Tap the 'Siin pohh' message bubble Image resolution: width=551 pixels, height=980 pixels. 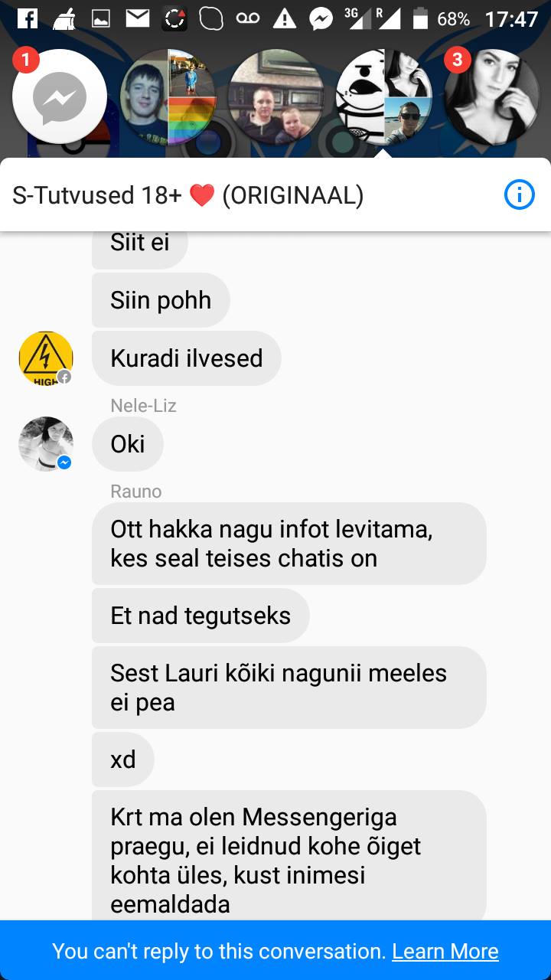click(x=161, y=300)
